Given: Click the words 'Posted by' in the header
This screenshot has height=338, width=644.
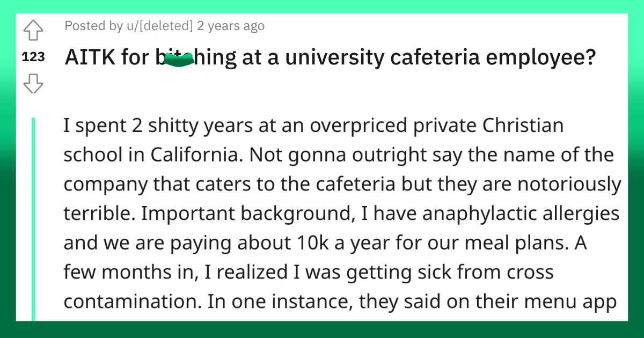Looking at the screenshot, I should point(86,26).
